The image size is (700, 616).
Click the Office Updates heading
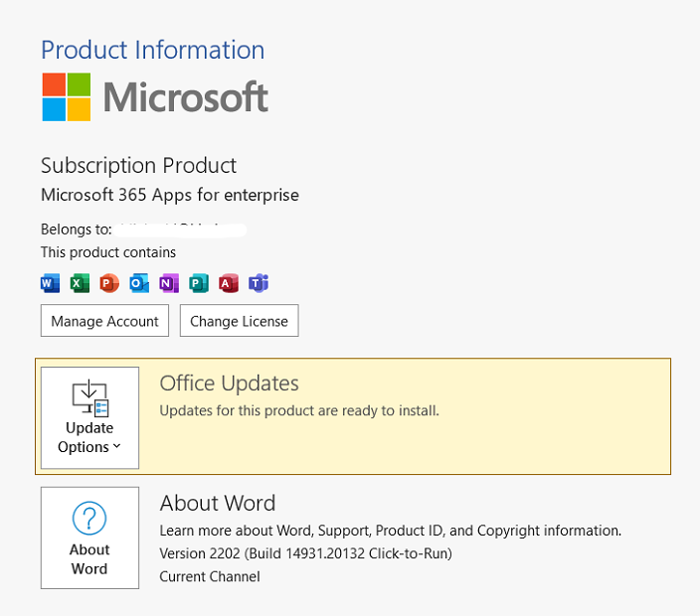pyautogui.click(x=229, y=384)
